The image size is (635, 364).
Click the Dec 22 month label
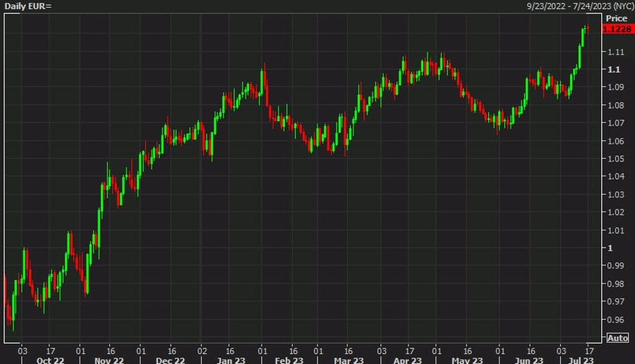(x=170, y=358)
